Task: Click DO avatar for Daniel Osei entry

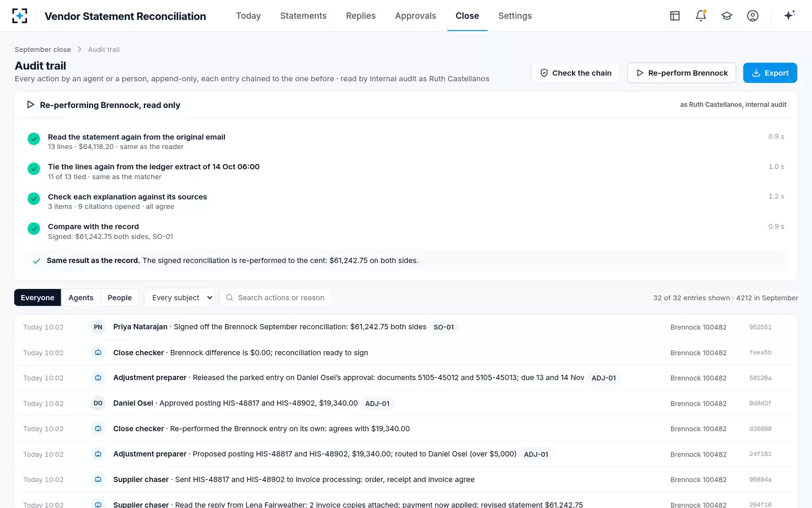Action: pyautogui.click(x=98, y=403)
